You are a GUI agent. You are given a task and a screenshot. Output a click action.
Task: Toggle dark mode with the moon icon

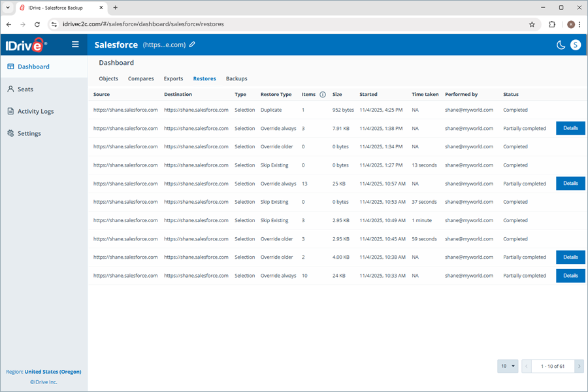coord(561,45)
